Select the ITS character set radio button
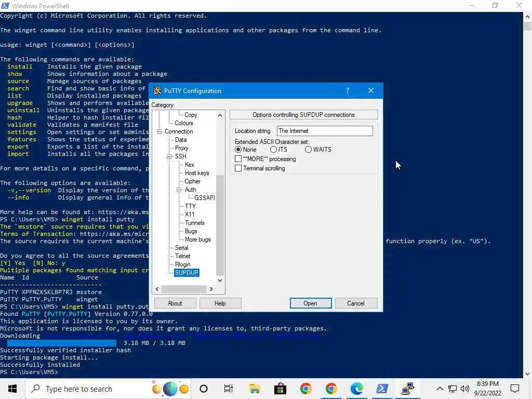 pyautogui.click(x=273, y=150)
